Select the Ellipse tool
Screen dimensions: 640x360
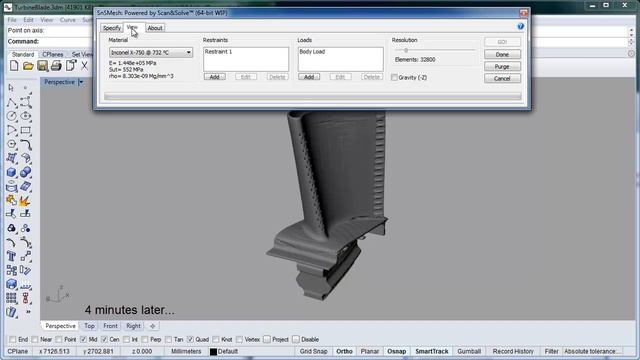tap(26, 116)
